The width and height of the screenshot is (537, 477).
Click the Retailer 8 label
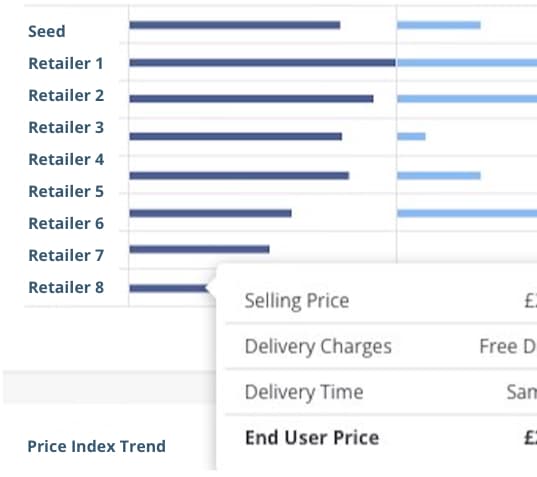66,287
